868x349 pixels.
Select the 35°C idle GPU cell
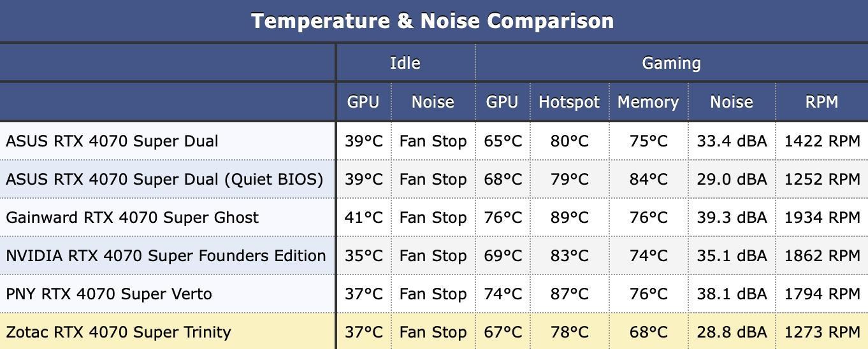[363, 255]
